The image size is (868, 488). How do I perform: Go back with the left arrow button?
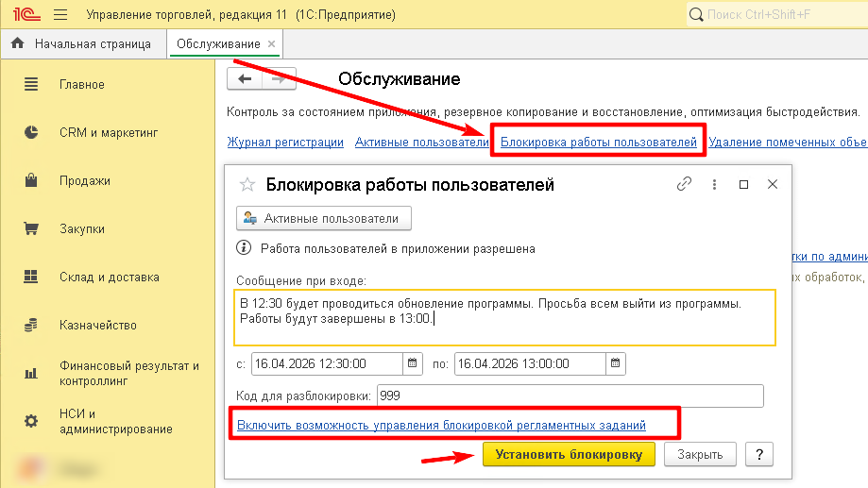coord(245,79)
